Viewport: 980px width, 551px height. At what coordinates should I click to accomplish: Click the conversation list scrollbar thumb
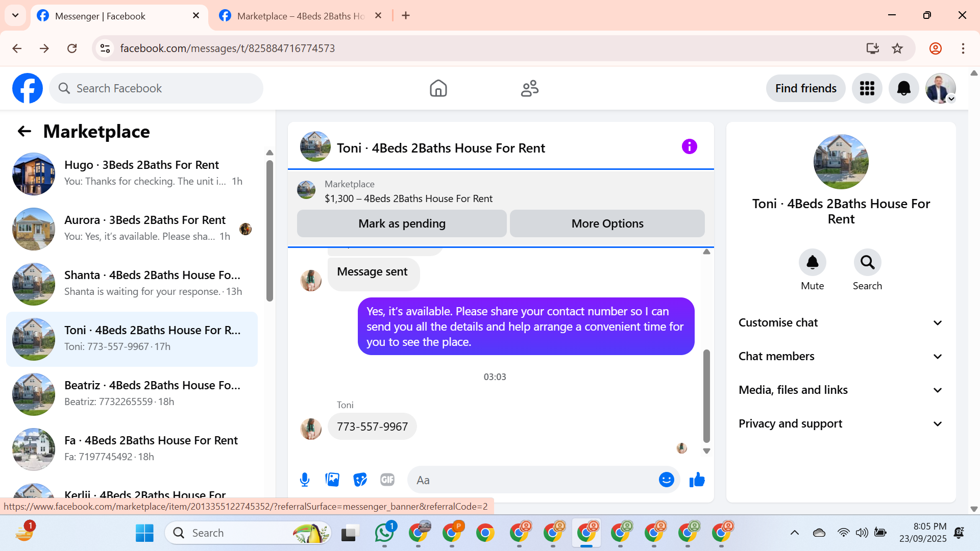pos(269,231)
